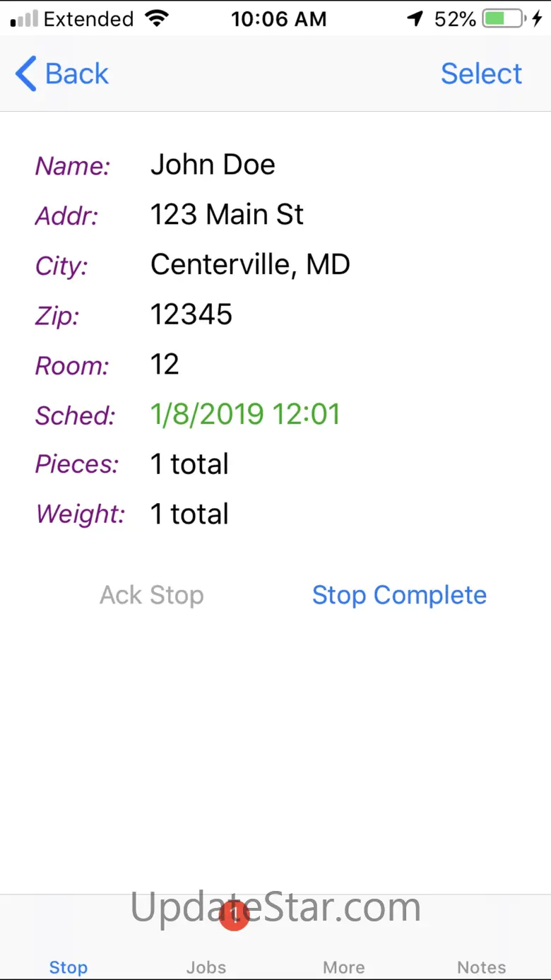551x980 pixels.
Task: Tap the Wi-Fi status icon
Action: 158,19
